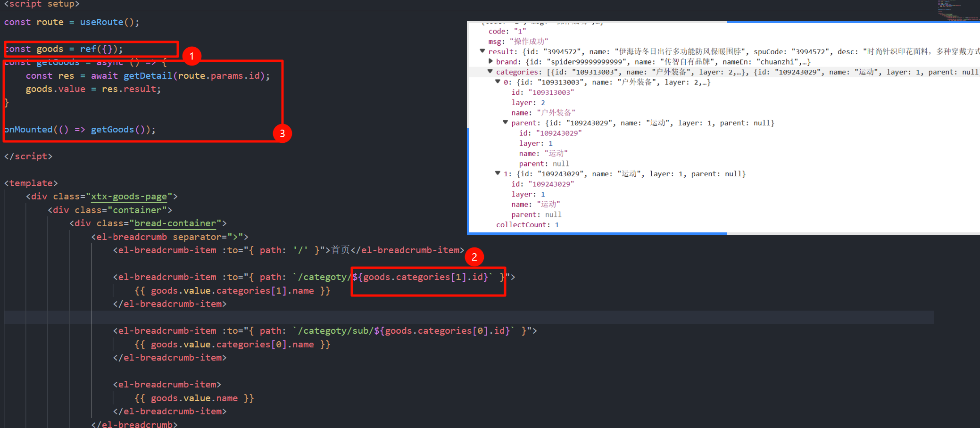Click the getDetail function name

(148, 76)
